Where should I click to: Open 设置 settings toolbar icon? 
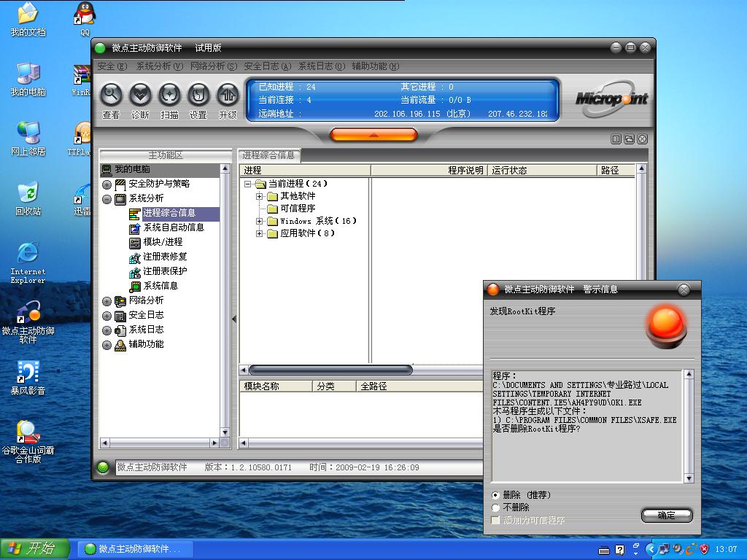pos(198,95)
